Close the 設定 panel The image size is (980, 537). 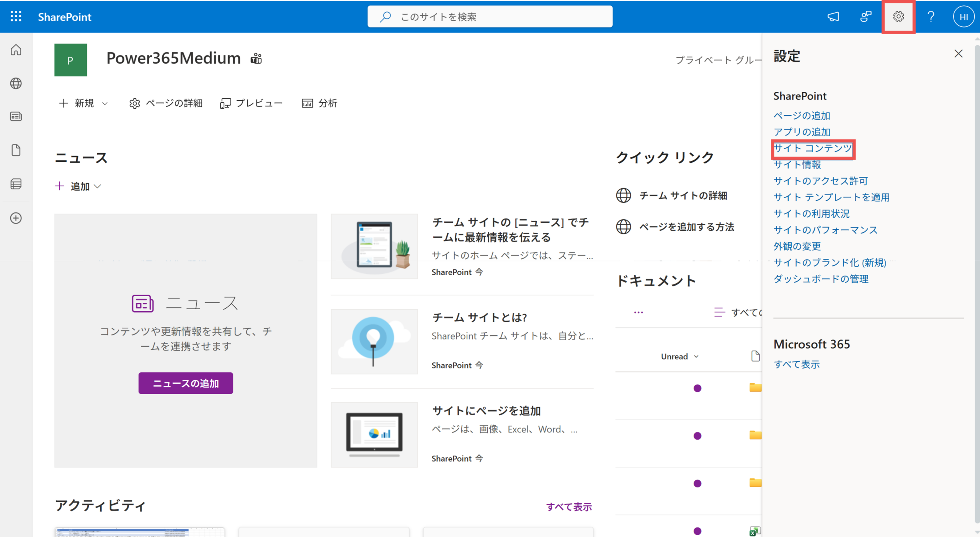click(958, 54)
